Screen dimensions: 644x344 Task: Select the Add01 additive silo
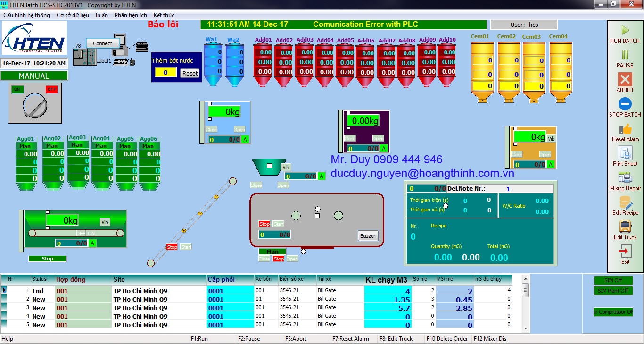[263, 65]
